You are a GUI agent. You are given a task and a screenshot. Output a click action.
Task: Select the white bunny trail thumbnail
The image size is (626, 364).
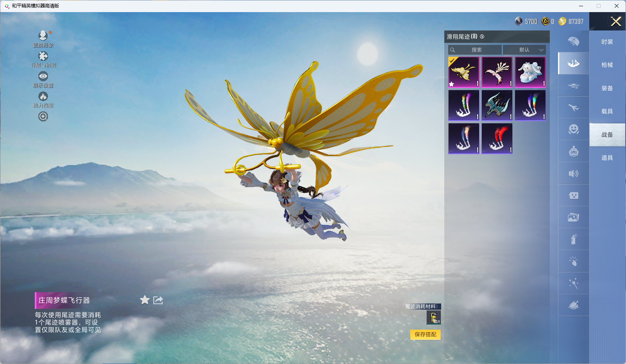pyautogui.click(x=530, y=72)
